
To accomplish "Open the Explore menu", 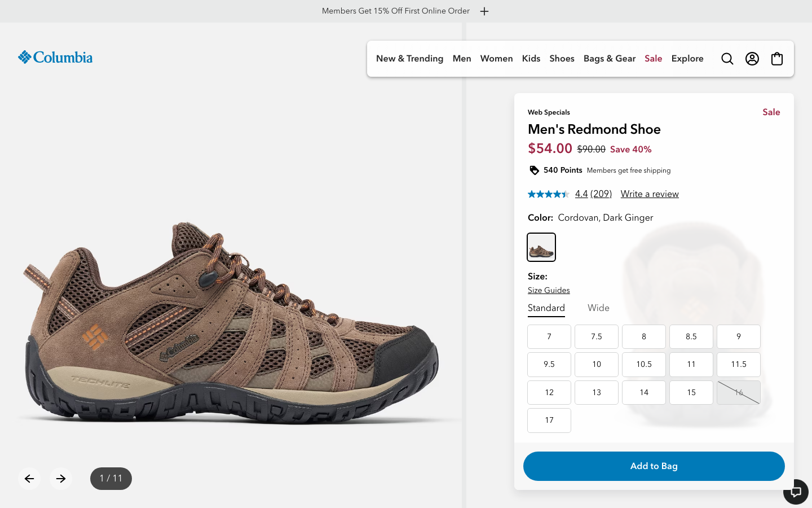I will pyautogui.click(x=687, y=59).
